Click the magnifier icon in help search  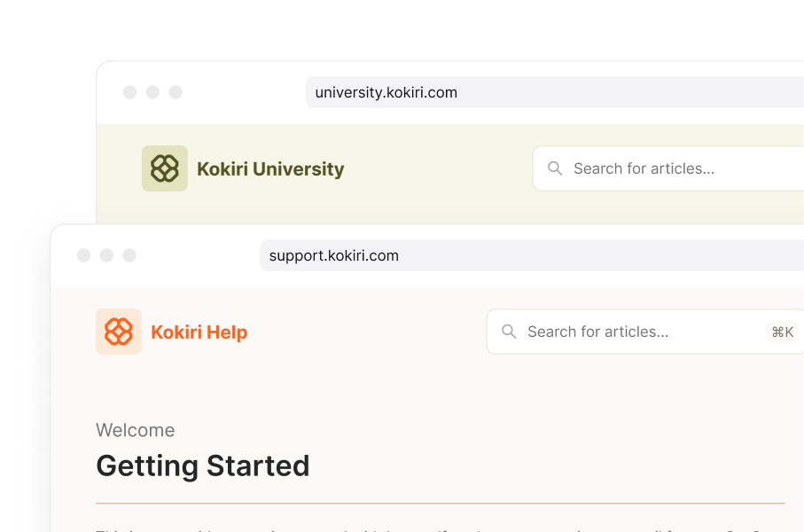click(509, 332)
